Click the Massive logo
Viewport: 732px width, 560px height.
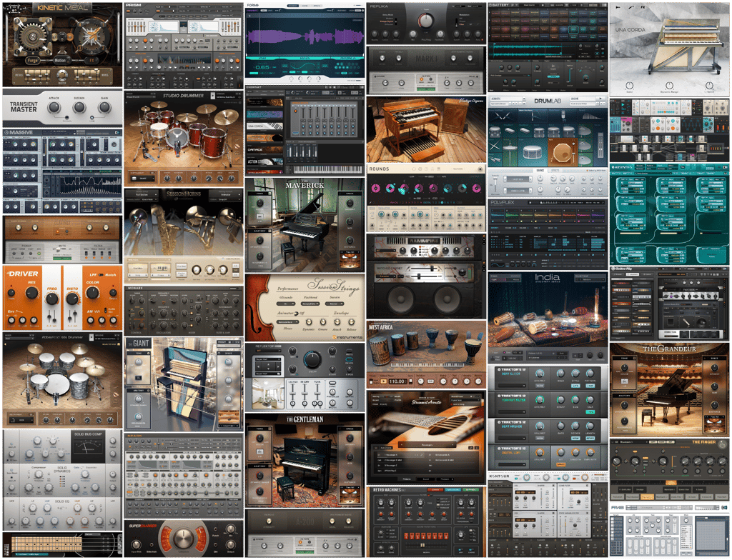pos(18,133)
